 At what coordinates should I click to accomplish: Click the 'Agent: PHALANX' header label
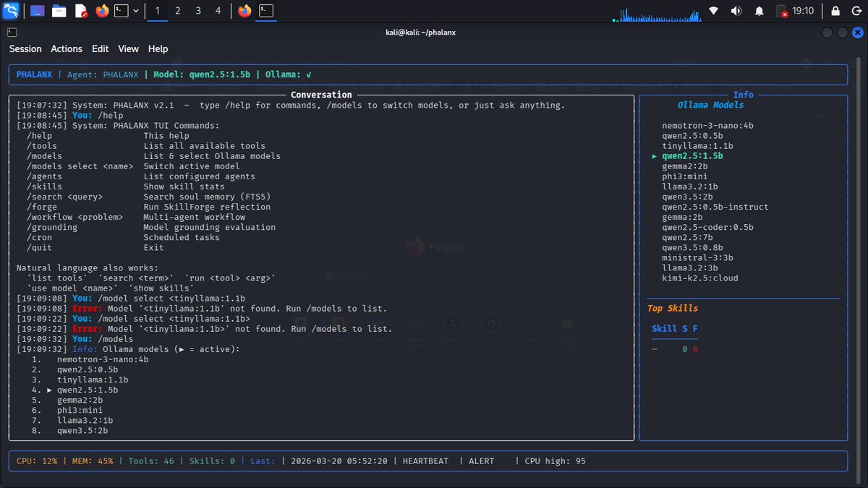pos(103,74)
